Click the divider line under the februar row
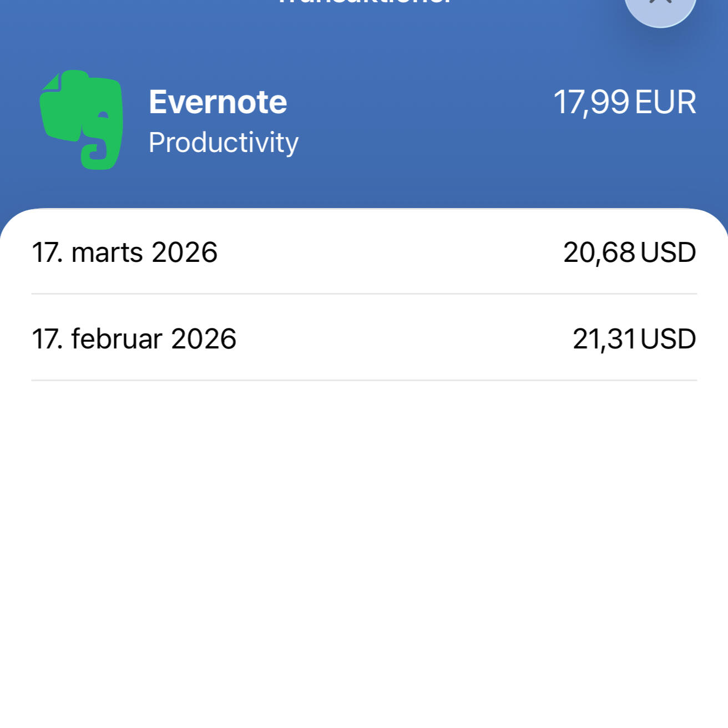Viewport: 728px width, 728px height. (364, 380)
